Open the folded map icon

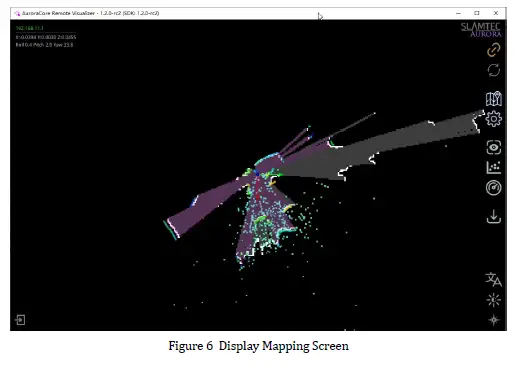[x=494, y=98]
